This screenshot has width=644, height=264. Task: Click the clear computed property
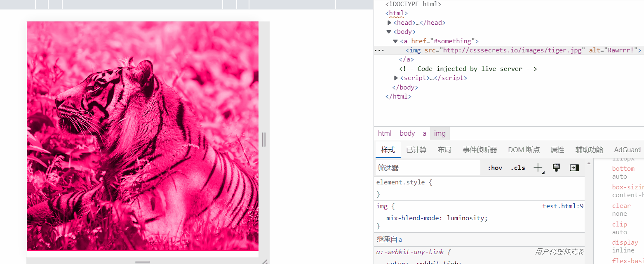[x=621, y=206]
